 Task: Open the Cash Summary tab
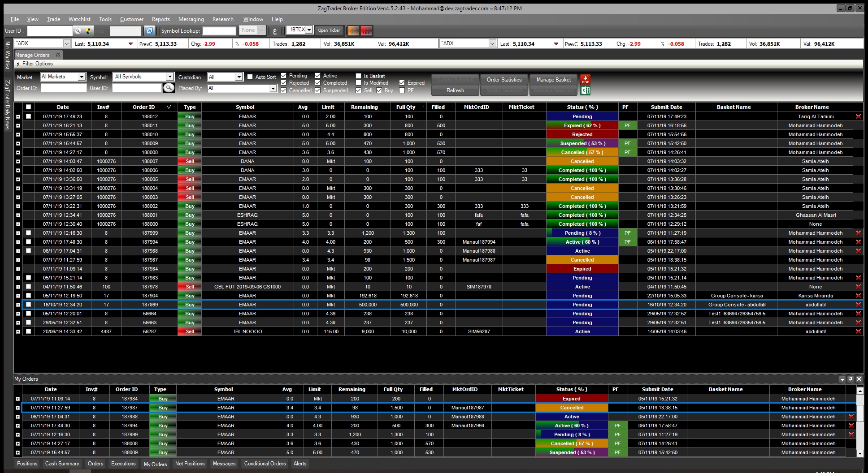pos(62,464)
